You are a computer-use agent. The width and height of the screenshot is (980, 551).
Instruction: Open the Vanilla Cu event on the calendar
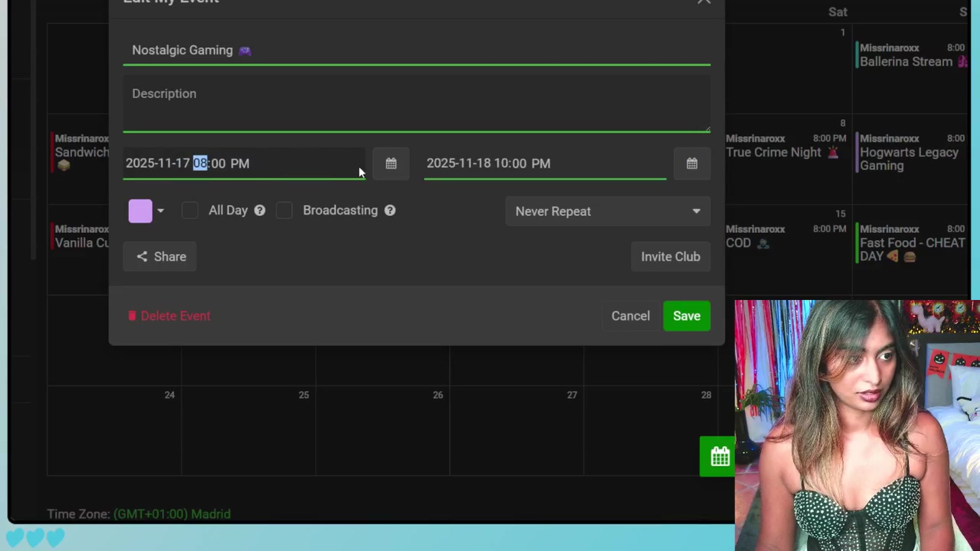click(80, 236)
